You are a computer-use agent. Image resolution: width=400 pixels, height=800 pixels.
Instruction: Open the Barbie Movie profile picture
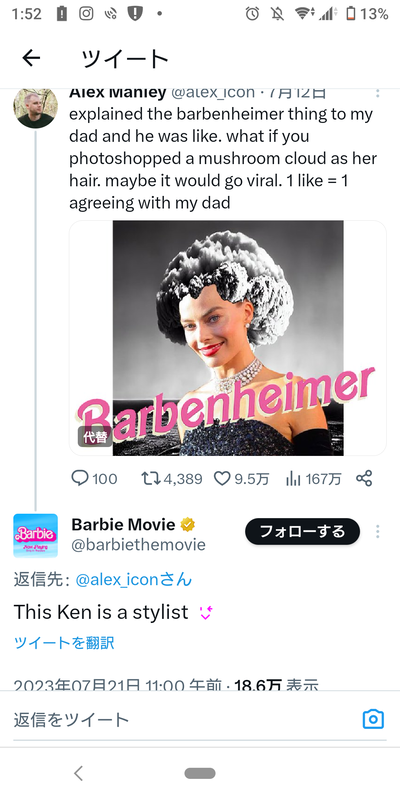pyautogui.click(x=35, y=535)
